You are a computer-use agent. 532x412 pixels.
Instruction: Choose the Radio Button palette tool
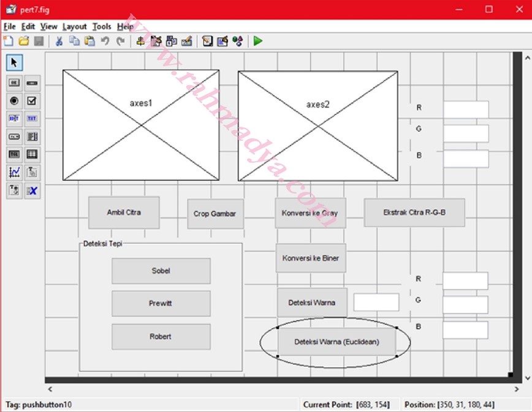pos(14,100)
